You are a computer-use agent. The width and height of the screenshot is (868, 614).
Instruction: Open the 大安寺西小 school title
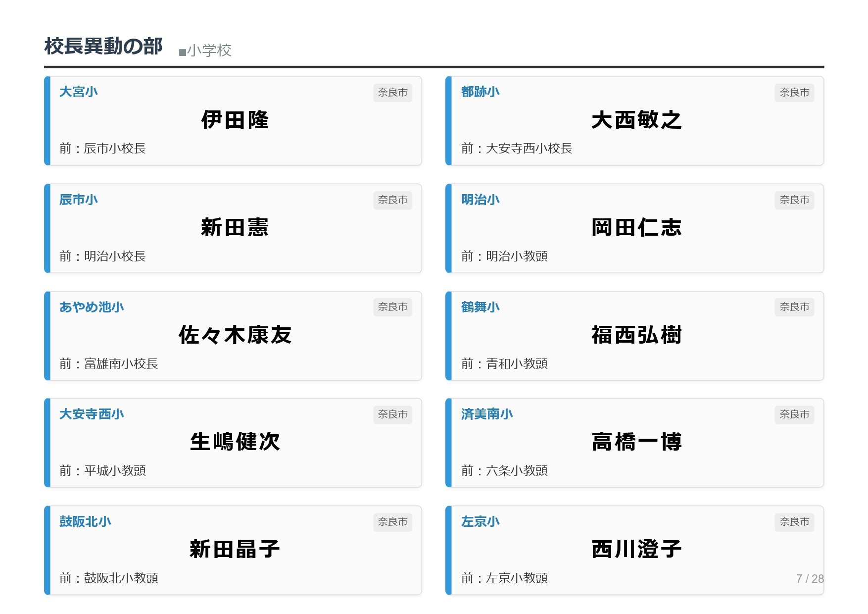click(92, 414)
